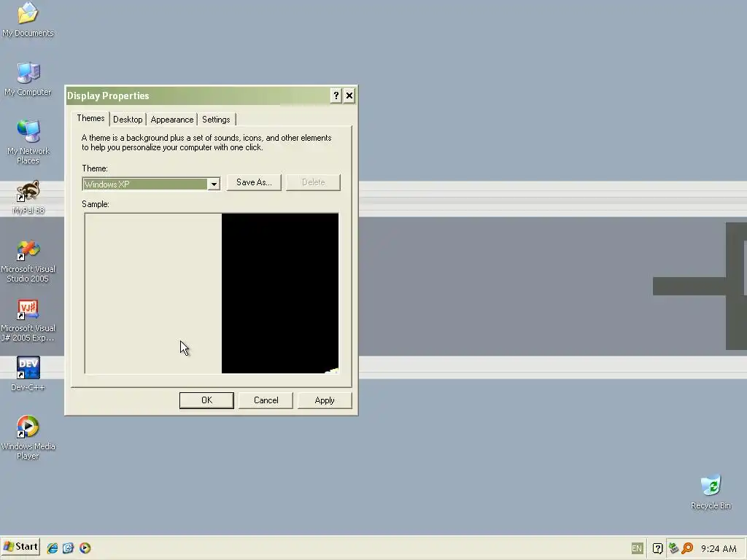
Task: Switch to the Desktop tab
Action: coord(128,120)
